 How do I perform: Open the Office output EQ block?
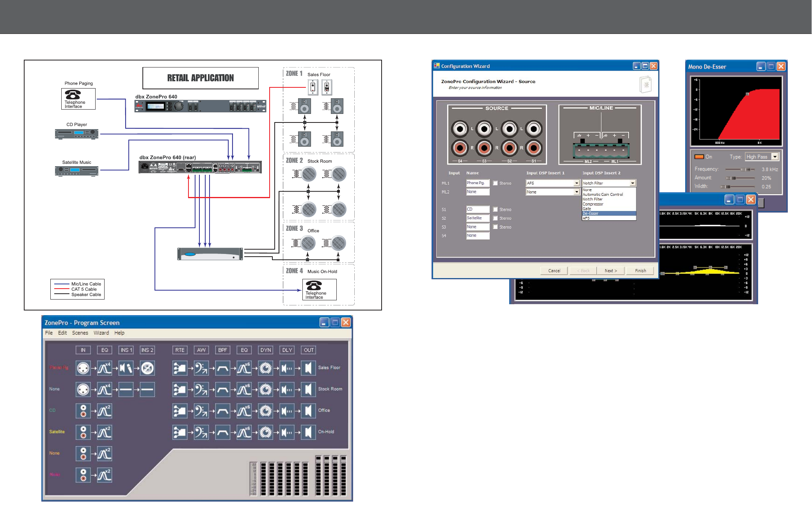244,411
